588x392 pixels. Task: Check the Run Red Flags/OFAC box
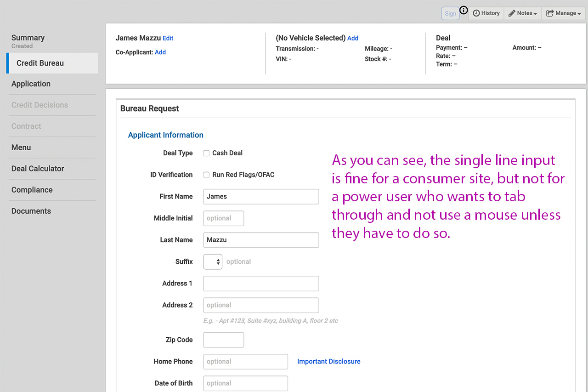tap(207, 175)
